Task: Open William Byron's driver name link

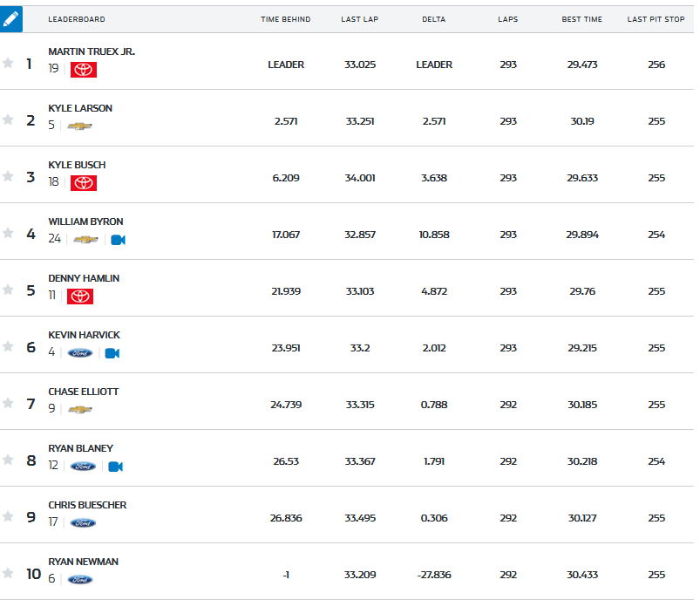Action: [85, 222]
